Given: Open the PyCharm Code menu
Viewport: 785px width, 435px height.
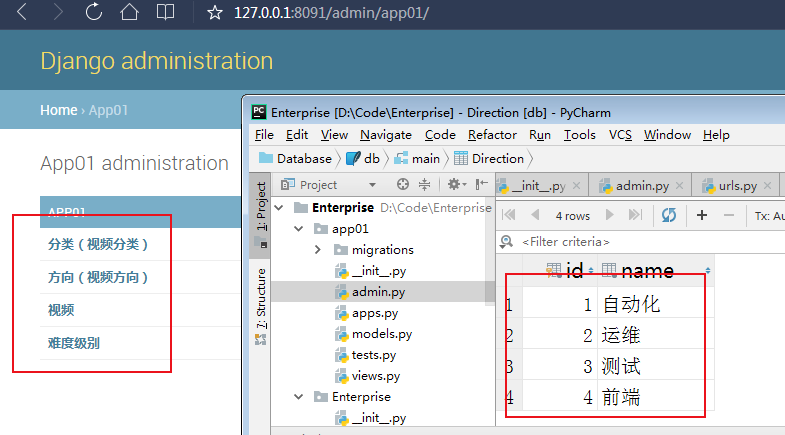Looking at the screenshot, I should (x=440, y=135).
